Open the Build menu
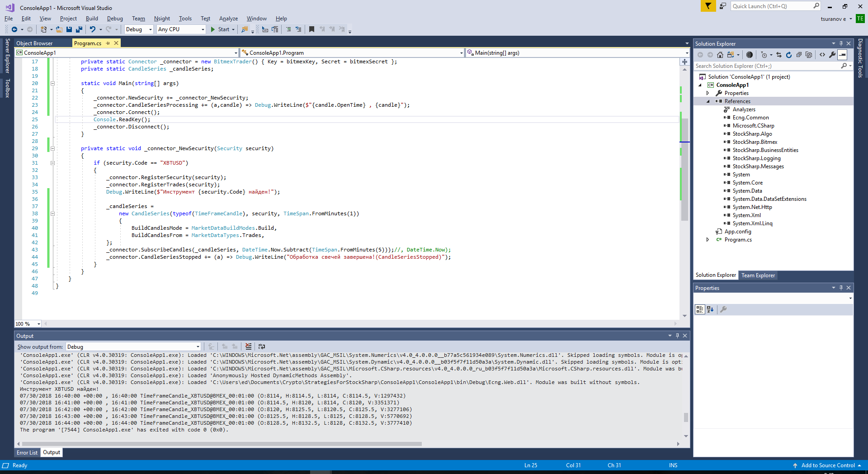This screenshot has width=868, height=474. coord(92,19)
